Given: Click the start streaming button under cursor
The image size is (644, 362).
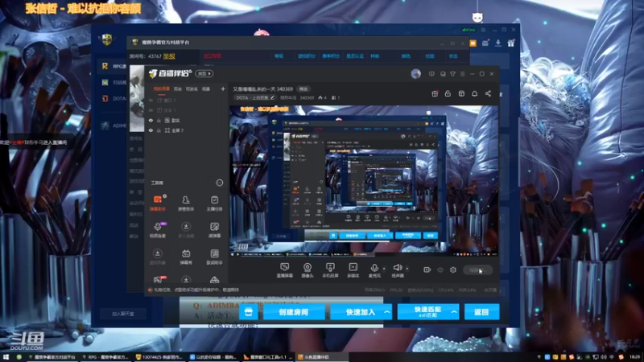Looking at the screenshot, I should (x=477, y=269).
